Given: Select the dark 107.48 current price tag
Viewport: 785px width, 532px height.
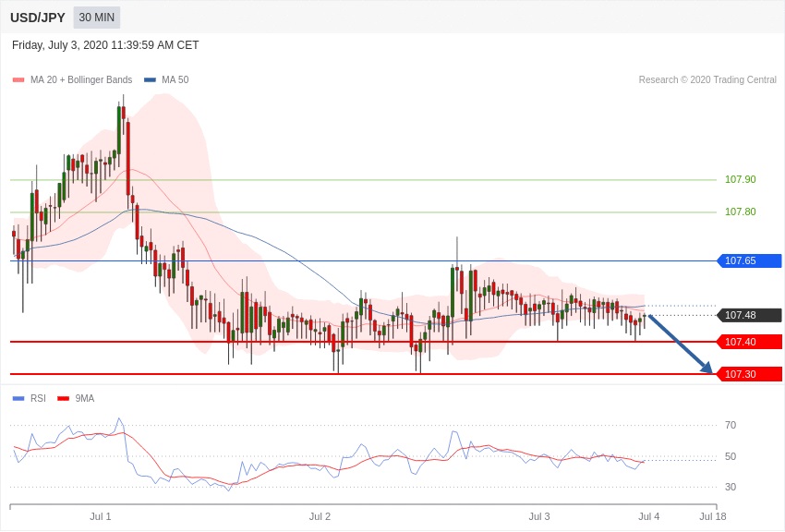Looking at the screenshot, I should click(x=749, y=316).
